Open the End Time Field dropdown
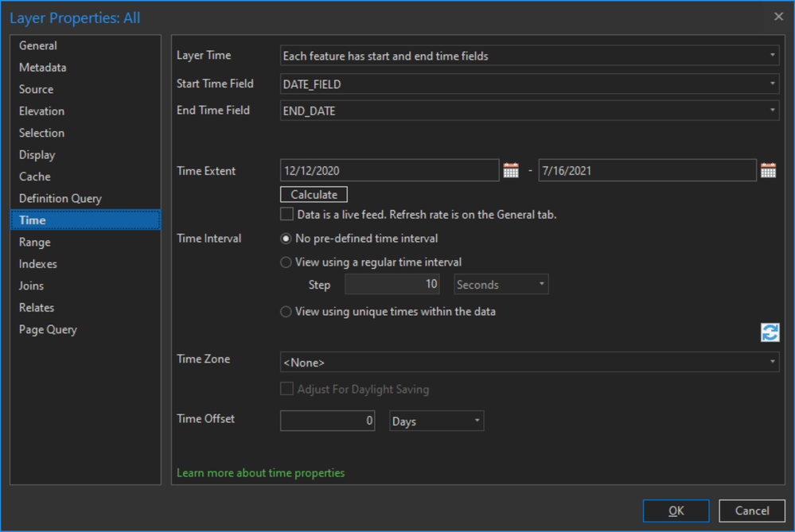The width and height of the screenshot is (795, 532). [x=529, y=111]
